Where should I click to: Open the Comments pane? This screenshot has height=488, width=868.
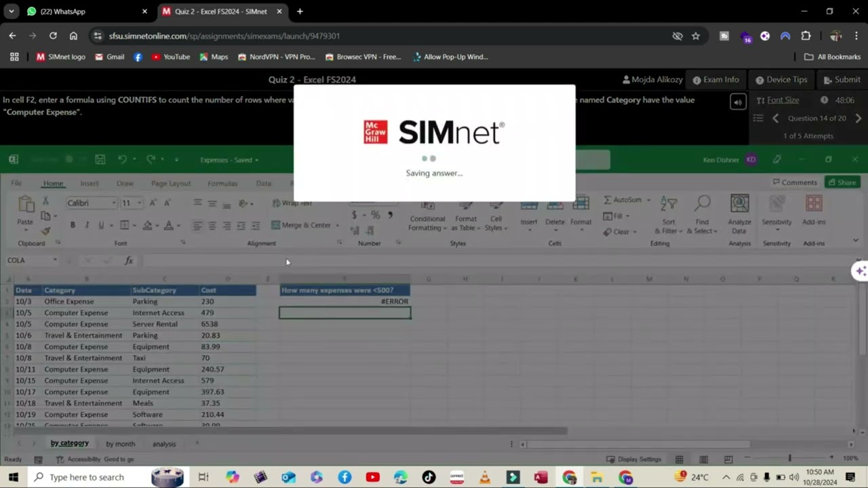[x=795, y=182]
